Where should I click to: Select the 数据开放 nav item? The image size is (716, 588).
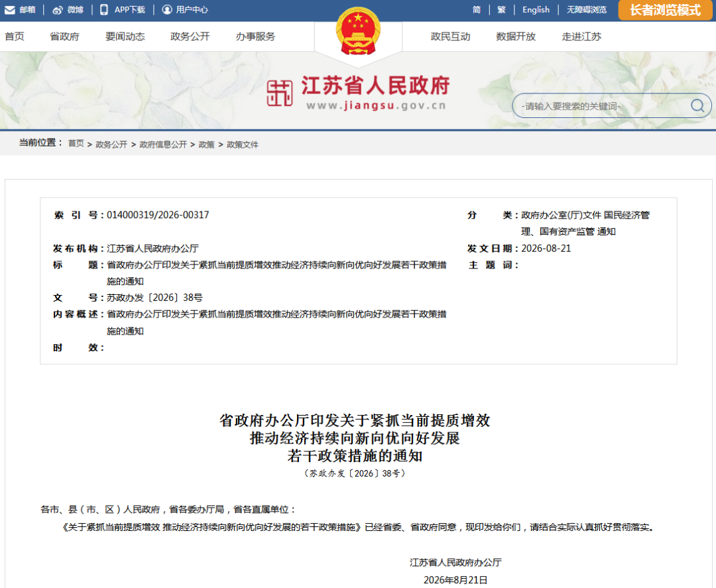pyautogui.click(x=516, y=36)
